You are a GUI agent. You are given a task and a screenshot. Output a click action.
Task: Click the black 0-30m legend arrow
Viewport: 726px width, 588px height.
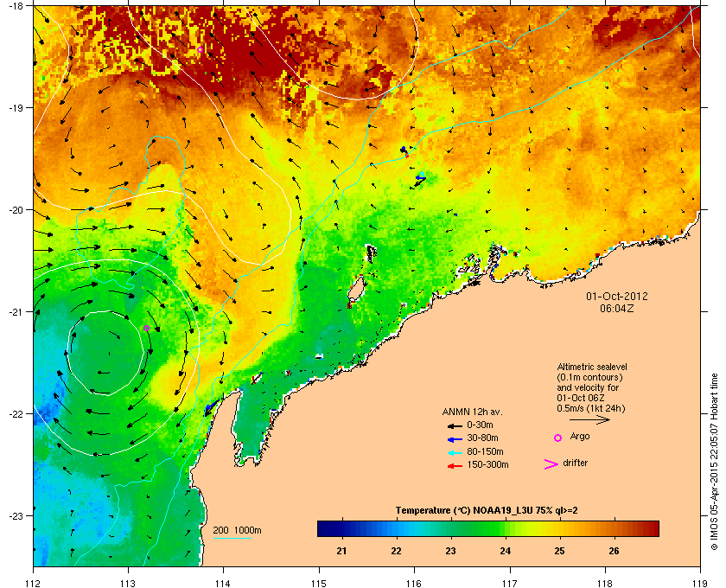(x=455, y=425)
